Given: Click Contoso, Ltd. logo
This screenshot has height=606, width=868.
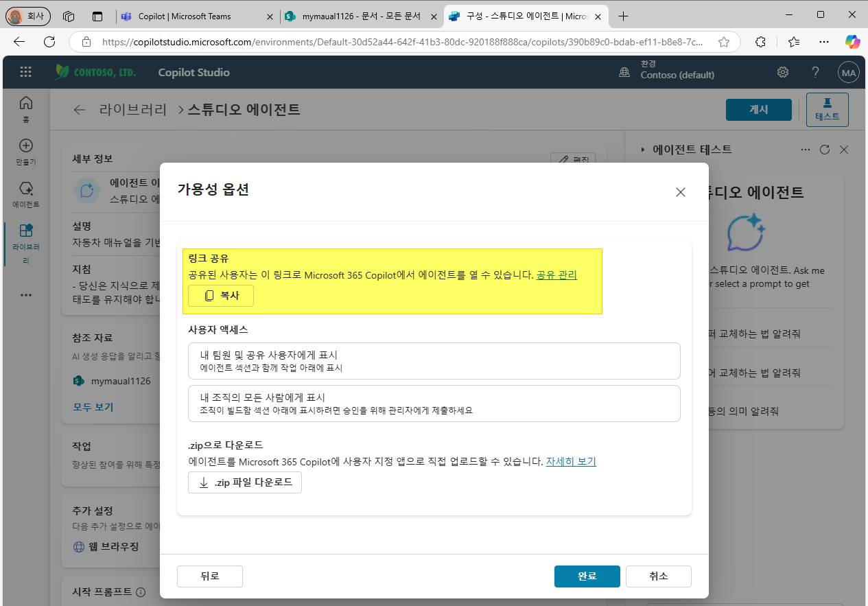Looking at the screenshot, I should (x=95, y=72).
